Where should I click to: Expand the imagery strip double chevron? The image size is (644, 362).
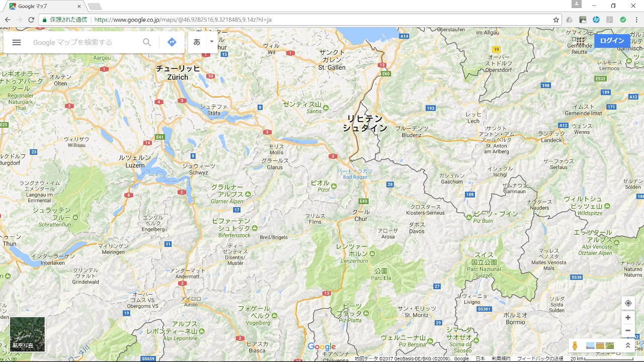[x=628, y=346]
